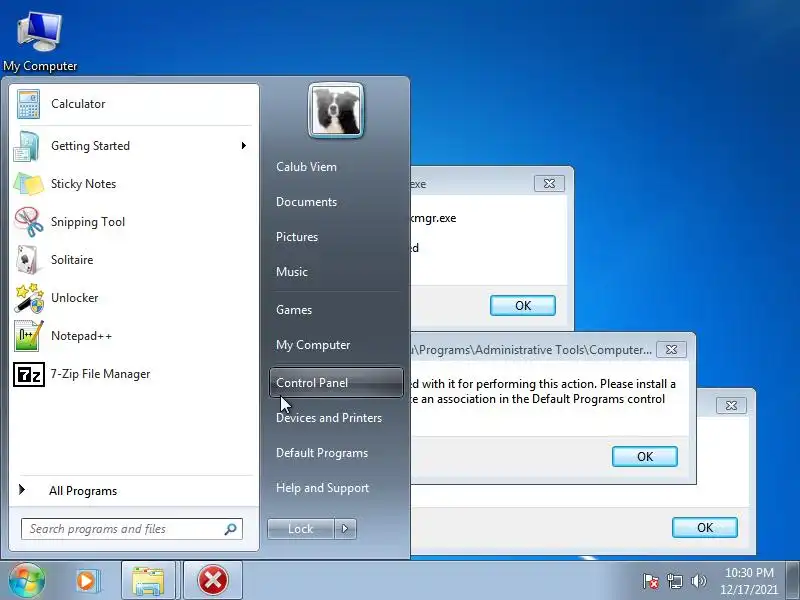Click the Snipping Tool label text
The height and width of the screenshot is (600, 800).
[x=88, y=222]
